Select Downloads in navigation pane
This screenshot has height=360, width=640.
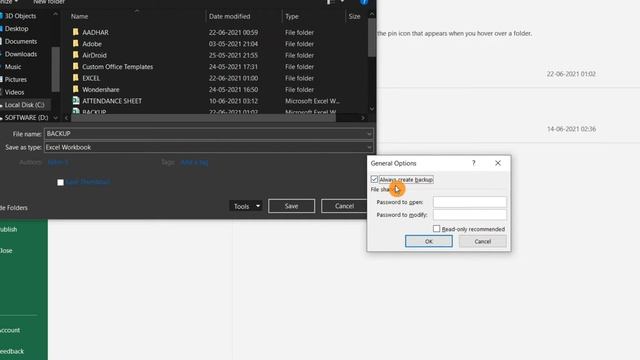[21, 54]
